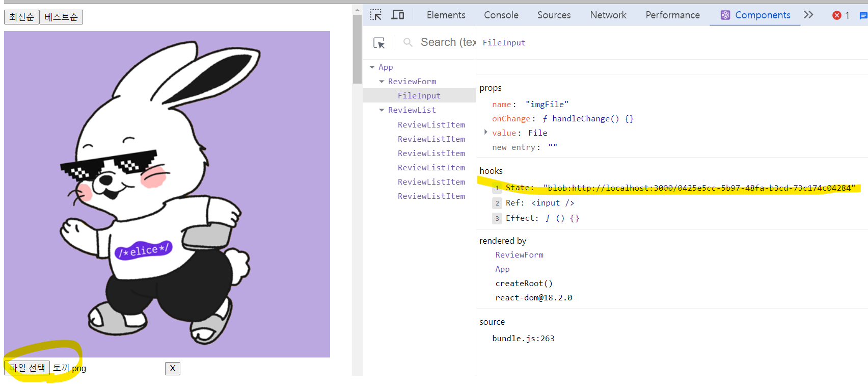Click the Search components text field
This screenshot has height=384, width=868.
point(448,42)
